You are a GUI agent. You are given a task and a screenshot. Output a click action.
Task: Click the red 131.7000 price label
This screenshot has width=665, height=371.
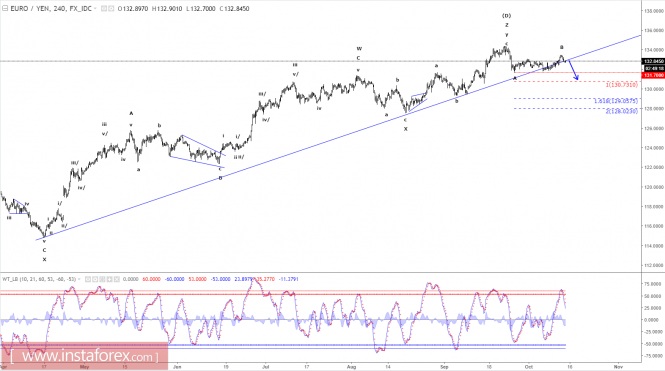[654, 75]
